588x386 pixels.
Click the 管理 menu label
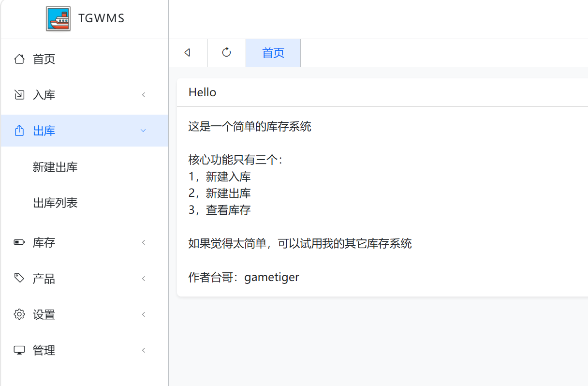tap(44, 350)
